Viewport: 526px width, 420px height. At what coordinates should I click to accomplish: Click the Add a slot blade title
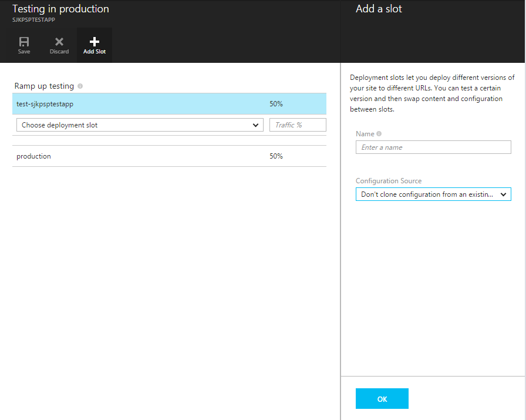[379, 9]
